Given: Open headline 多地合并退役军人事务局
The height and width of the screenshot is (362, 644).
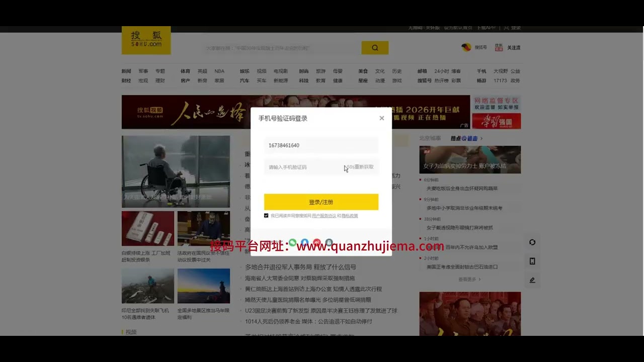Looking at the screenshot, I should point(300,267).
